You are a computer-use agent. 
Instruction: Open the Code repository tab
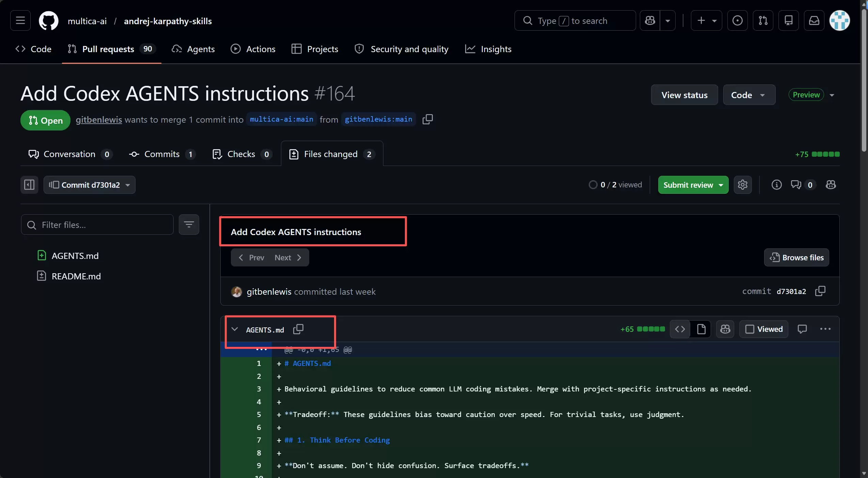(x=33, y=49)
